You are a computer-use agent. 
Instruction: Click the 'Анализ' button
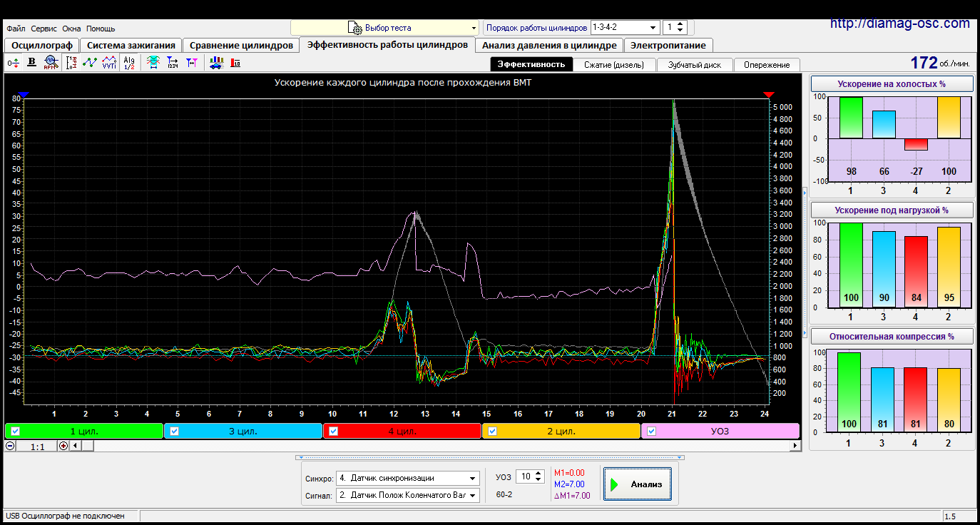coord(637,484)
